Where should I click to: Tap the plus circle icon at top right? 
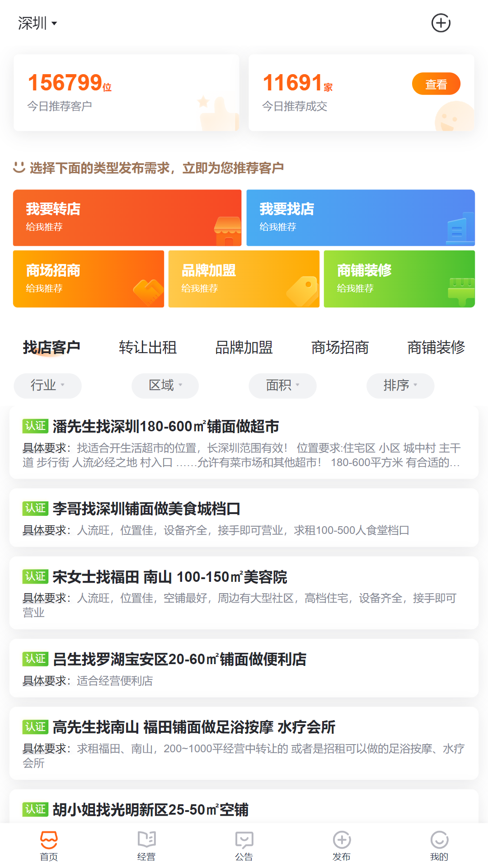[441, 23]
